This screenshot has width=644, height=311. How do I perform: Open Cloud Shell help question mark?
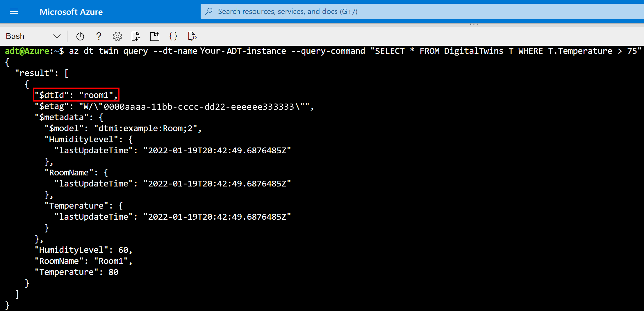[x=99, y=36]
